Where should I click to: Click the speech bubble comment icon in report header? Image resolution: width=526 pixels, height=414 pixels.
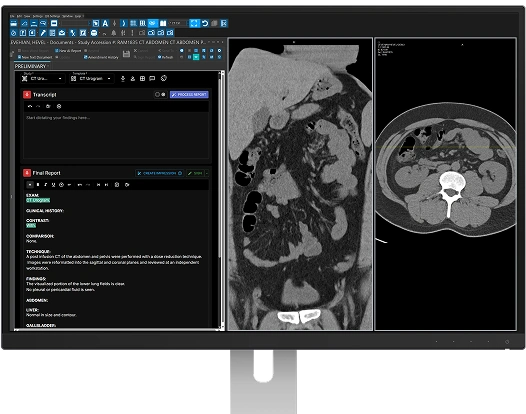tap(152, 79)
